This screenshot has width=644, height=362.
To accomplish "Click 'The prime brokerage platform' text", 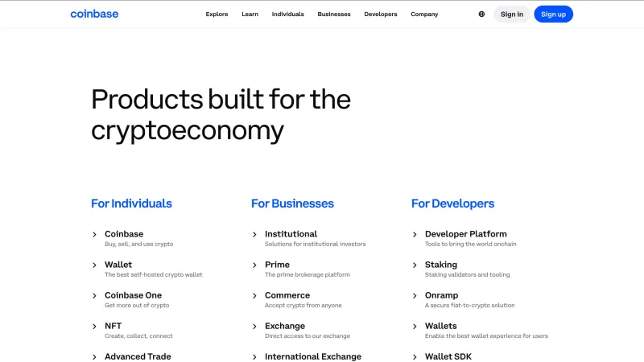I will (x=308, y=274).
